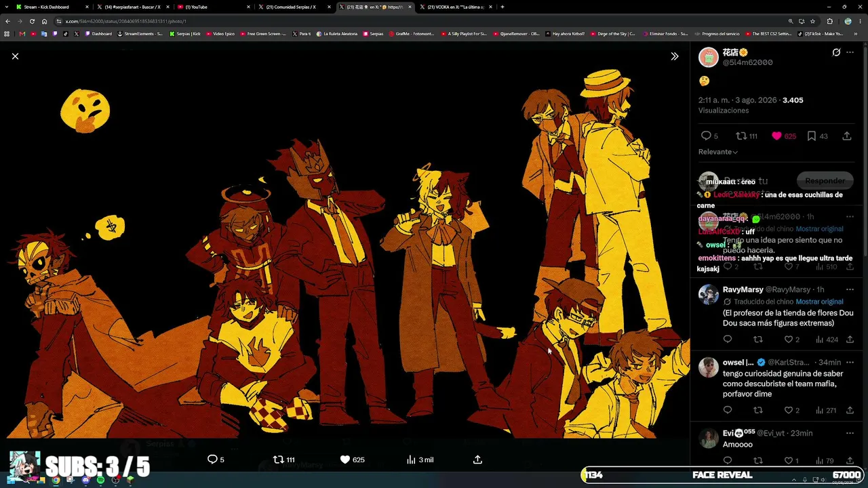Open Google Chrome from the taskbar

pyautogui.click(x=56, y=480)
